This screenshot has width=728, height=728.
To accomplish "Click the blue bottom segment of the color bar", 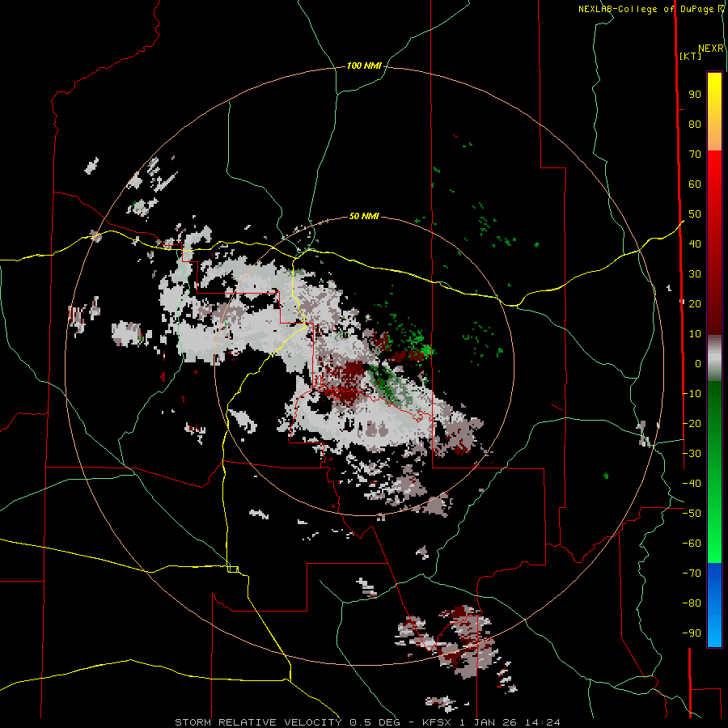I will (x=714, y=604).
